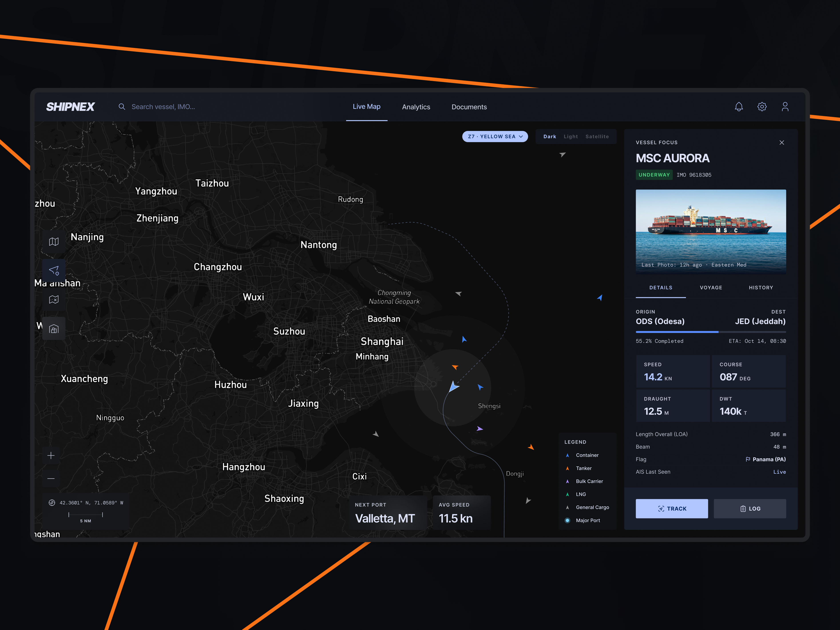Click the route-removal map icon in sidebar

[x=53, y=300]
